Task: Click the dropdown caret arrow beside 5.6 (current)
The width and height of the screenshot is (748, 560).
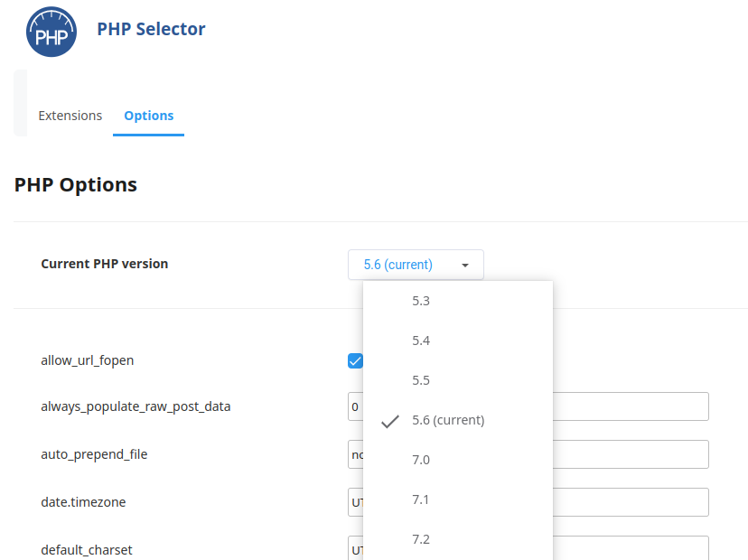Action: pyautogui.click(x=465, y=266)
